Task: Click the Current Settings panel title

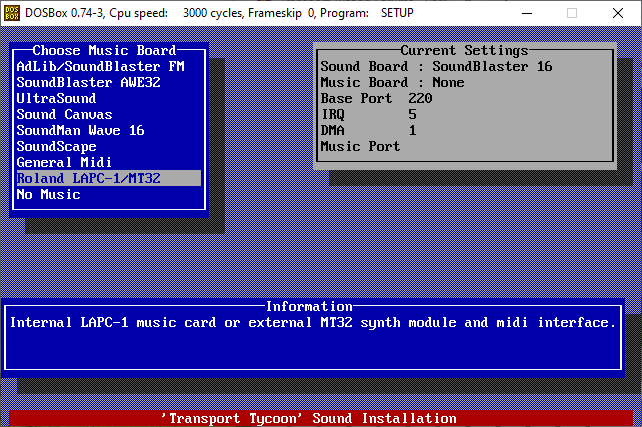Action: click(464, 50)
